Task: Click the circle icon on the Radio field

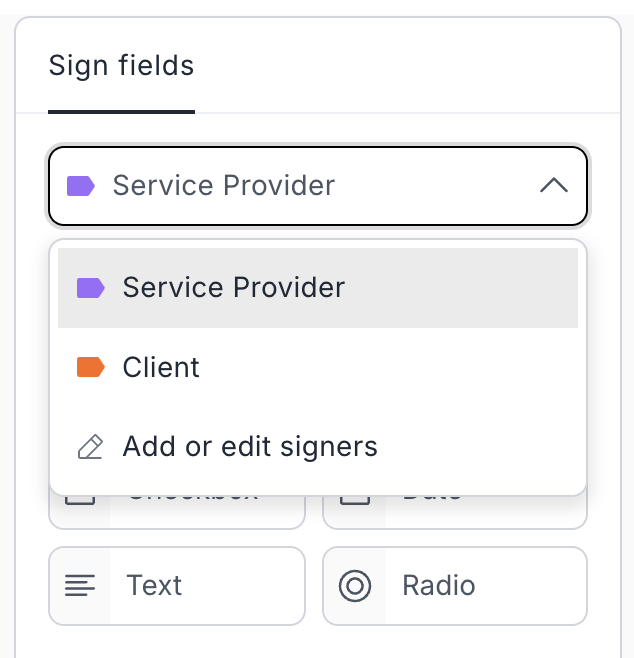Action: [355, 586]
